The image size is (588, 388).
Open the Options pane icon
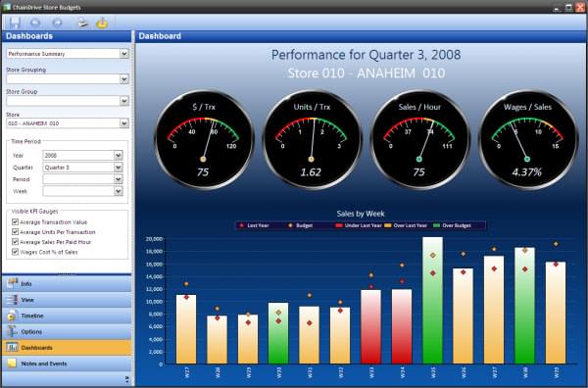[x=12, y=331]
